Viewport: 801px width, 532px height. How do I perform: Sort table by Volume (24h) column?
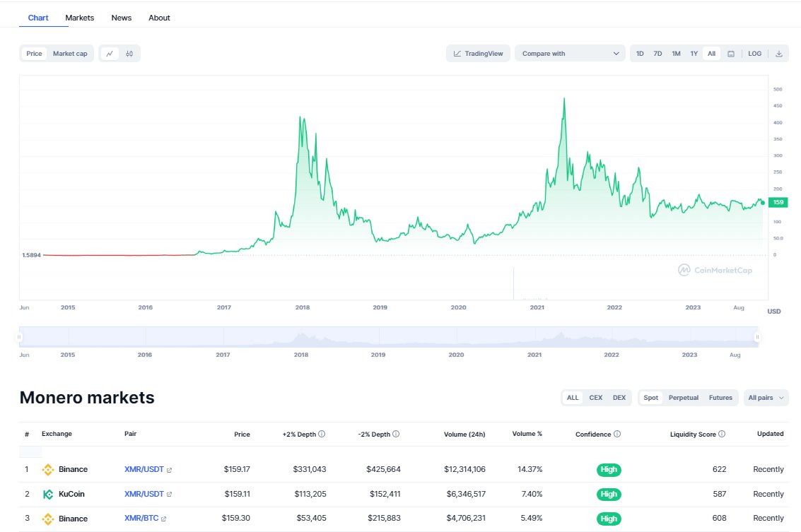[x=464, y=435]
